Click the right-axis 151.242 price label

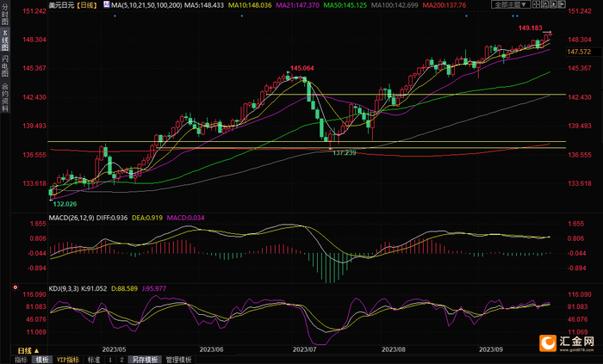coord(579,11)
